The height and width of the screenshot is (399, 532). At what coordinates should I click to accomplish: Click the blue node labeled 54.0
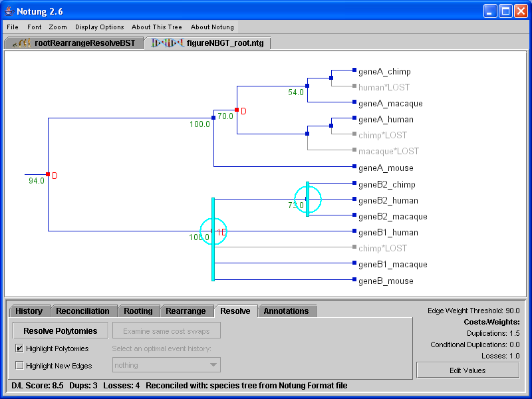coord(307,86)
